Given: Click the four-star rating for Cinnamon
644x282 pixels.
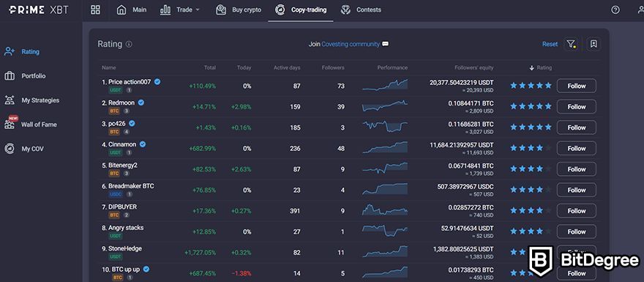Looking at the screenshot, I should (x=531, y=148).
